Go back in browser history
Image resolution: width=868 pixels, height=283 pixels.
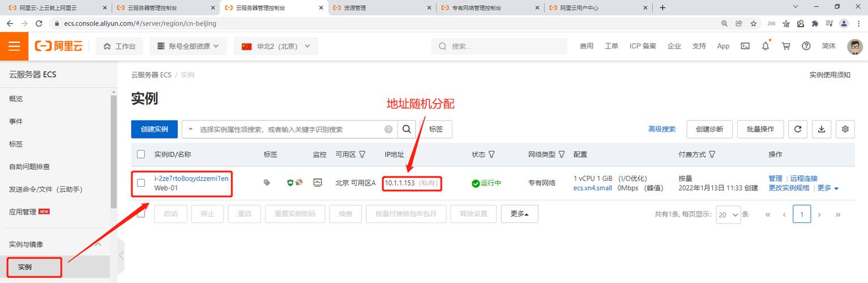pos(10,24)
